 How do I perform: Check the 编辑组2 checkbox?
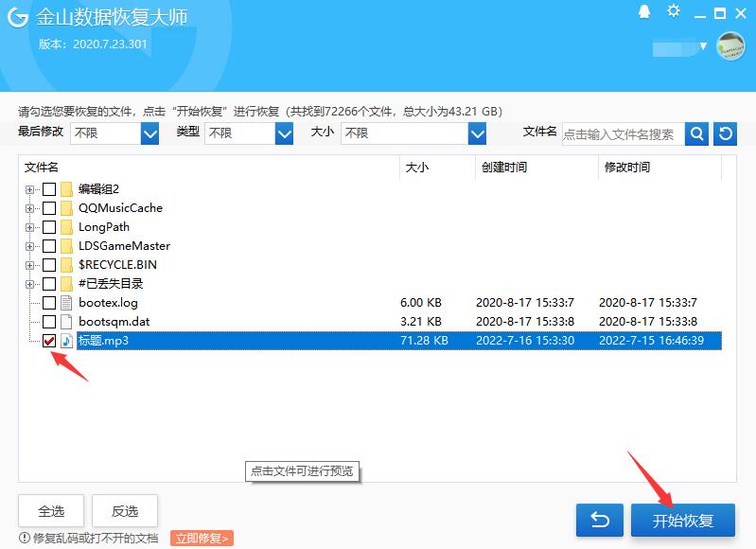click(x=49, y=189)
